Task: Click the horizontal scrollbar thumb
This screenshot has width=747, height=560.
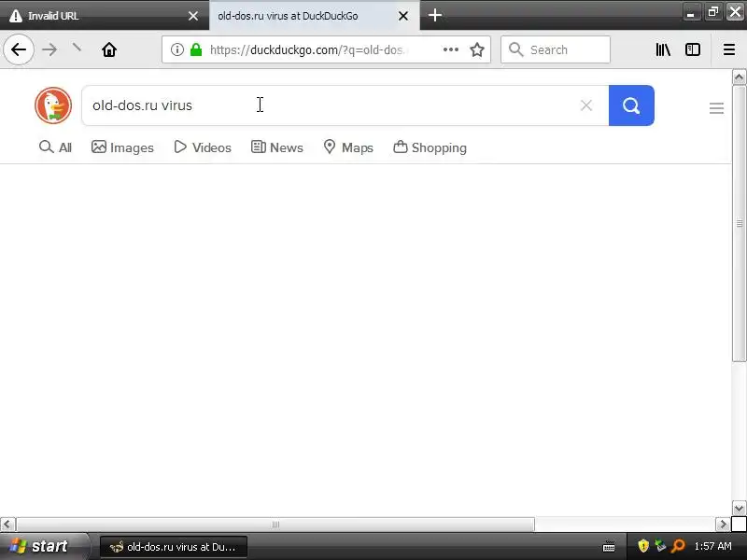Action: coord(275,525)
